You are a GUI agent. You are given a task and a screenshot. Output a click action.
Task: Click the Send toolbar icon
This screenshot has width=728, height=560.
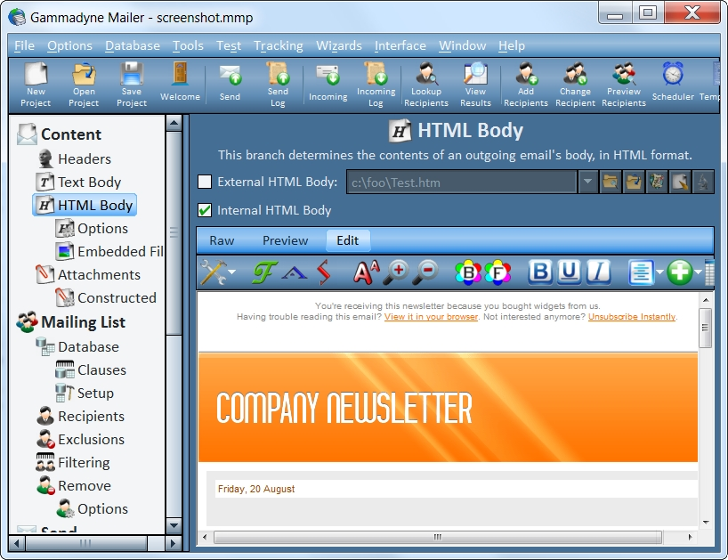point(230,82)
